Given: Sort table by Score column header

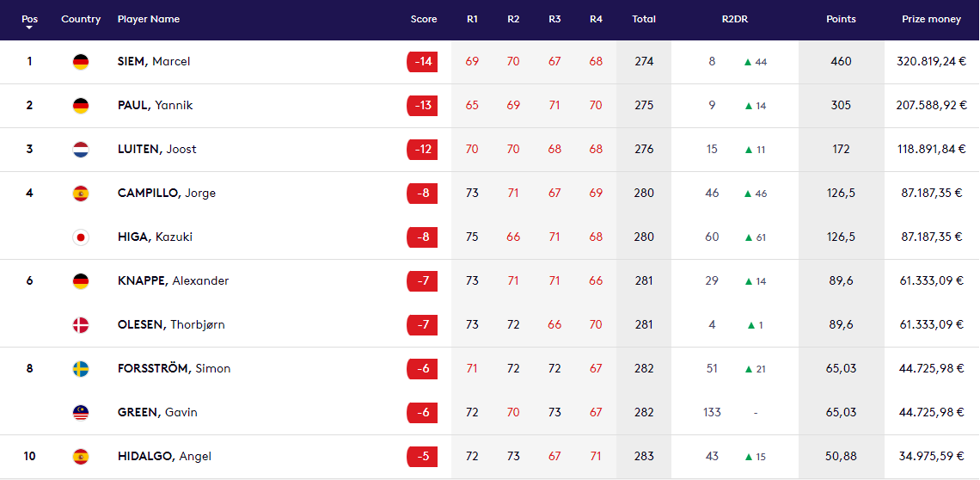Looking at the screenshot, I should (424, 19).
